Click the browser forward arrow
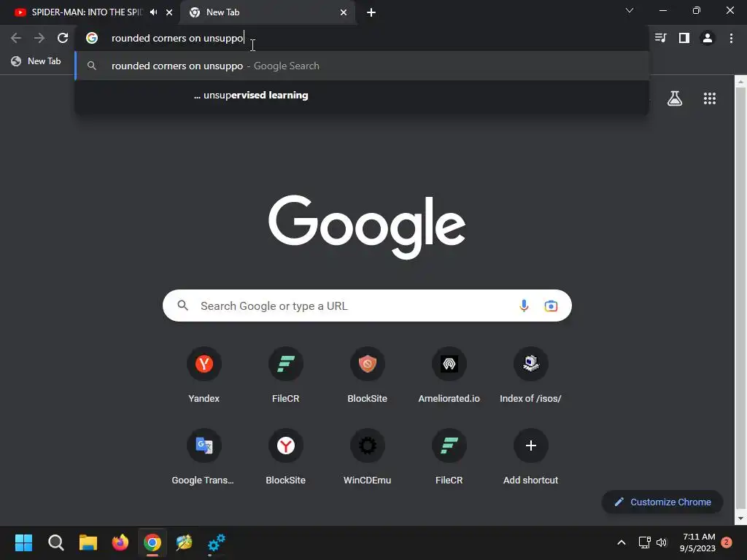 coord(39,38)
